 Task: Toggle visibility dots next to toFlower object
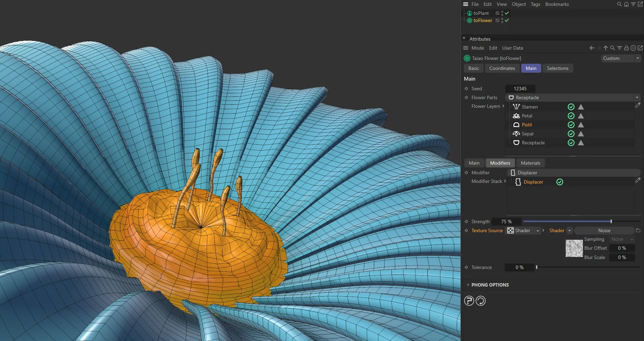(502, 20)
